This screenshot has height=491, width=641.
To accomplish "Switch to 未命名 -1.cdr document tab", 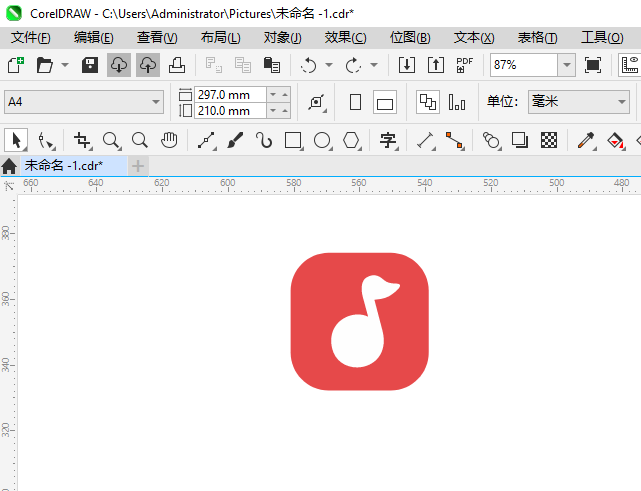I will (74, 166).
